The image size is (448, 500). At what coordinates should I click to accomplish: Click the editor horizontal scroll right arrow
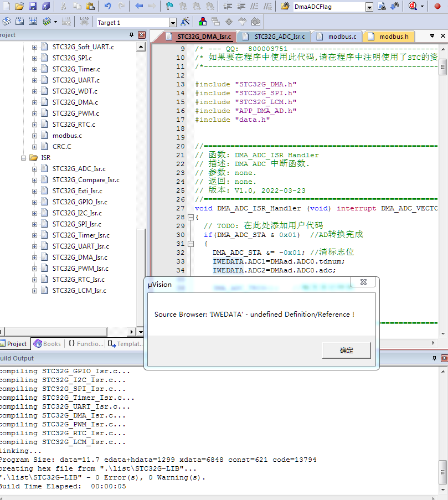click(433, 343)
